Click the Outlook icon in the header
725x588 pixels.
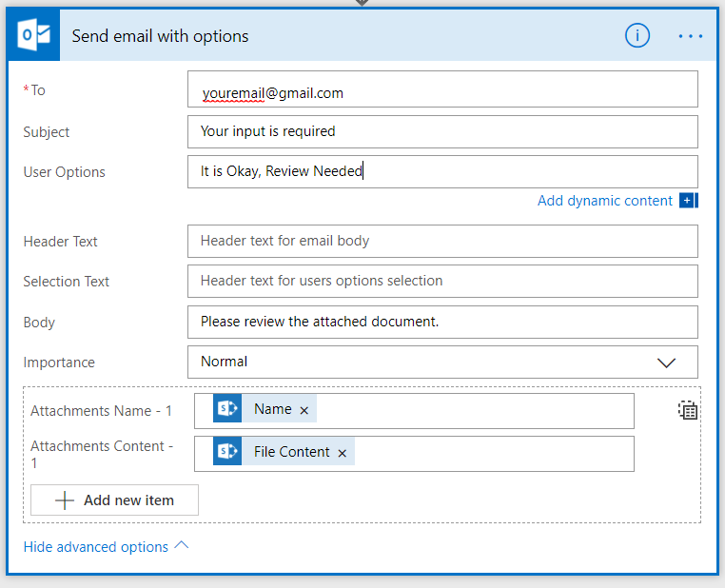pos(34,36)
